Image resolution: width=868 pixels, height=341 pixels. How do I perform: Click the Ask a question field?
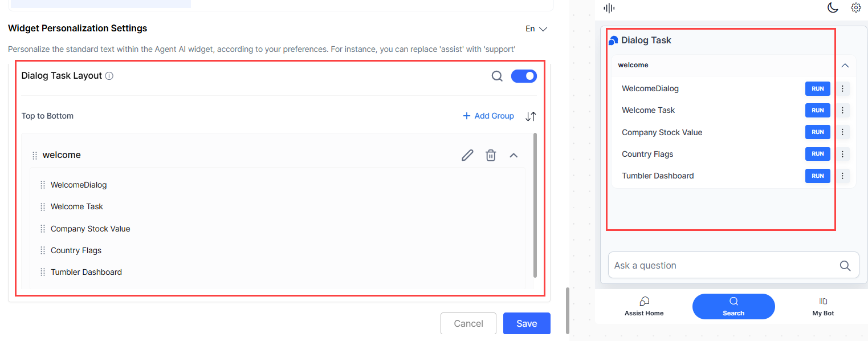(724, 265)
